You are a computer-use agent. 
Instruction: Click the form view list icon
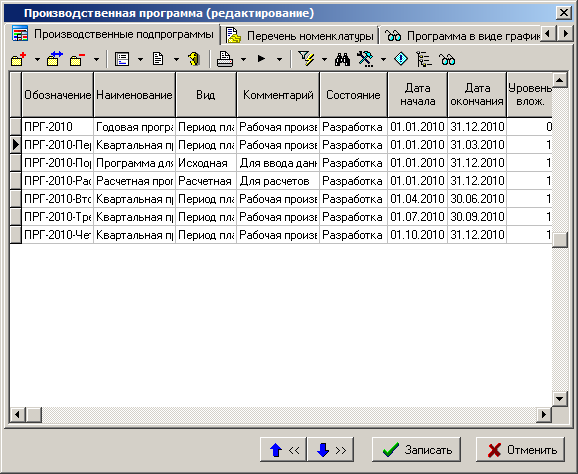pos(122,59)
